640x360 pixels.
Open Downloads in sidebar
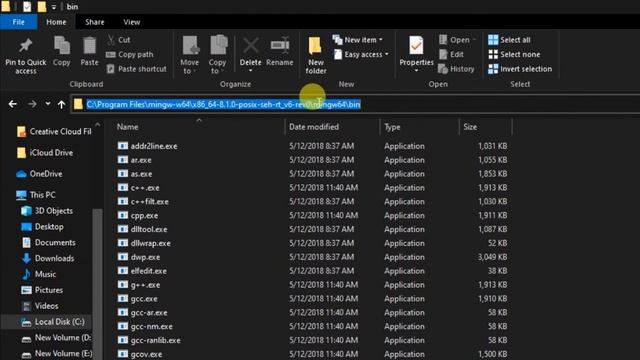[48, 258]
